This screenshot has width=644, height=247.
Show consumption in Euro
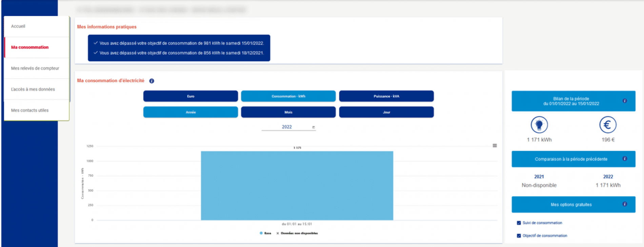(190, 96)
